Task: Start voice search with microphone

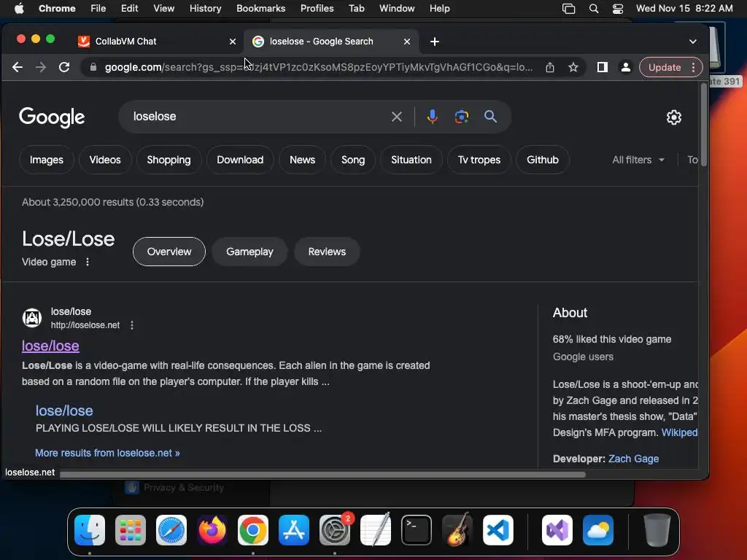Action: (x=432, y=117)
